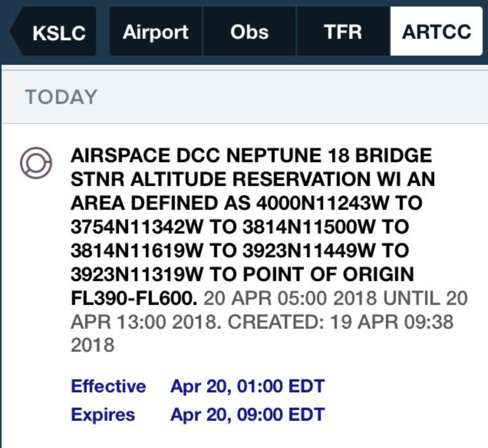488x448 pixels.
Task: Tap the circular airspace NOTAM icon
Action: click(x=36, y=163)
